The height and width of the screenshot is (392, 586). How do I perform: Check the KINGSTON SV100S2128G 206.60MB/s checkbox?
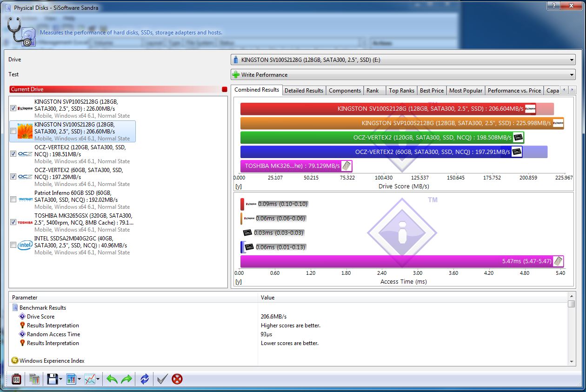pyautogui.click(x=13, y=131)
